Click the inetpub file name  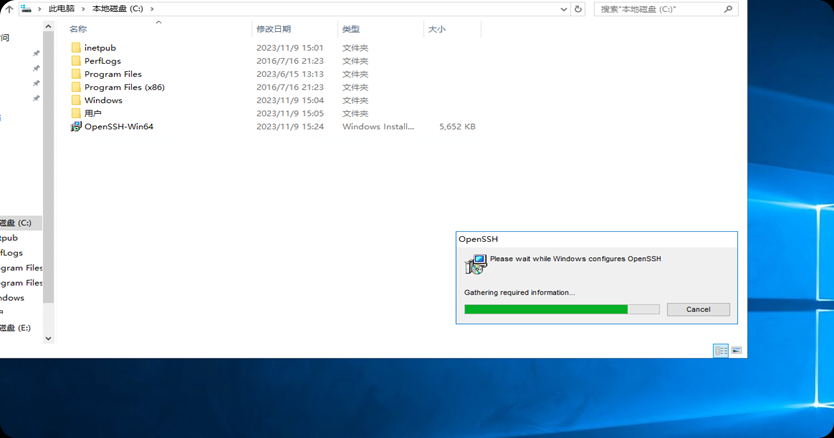[100, 48]
